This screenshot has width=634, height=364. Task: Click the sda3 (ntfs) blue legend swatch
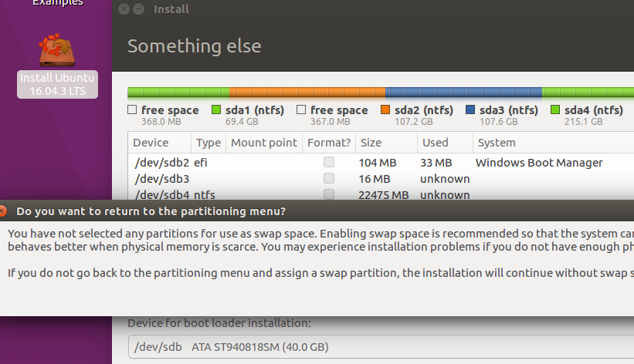point(470,110)
